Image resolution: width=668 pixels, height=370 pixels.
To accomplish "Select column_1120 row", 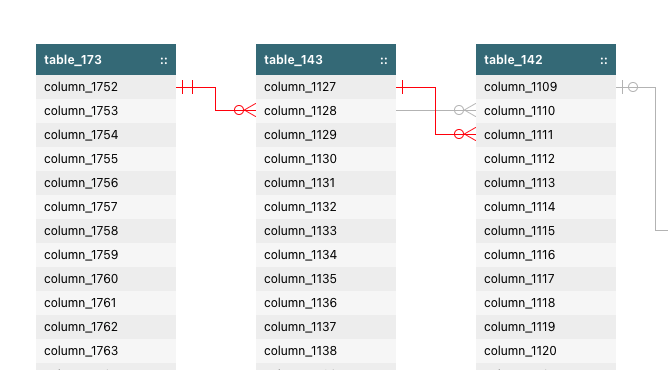I will 546,351.
